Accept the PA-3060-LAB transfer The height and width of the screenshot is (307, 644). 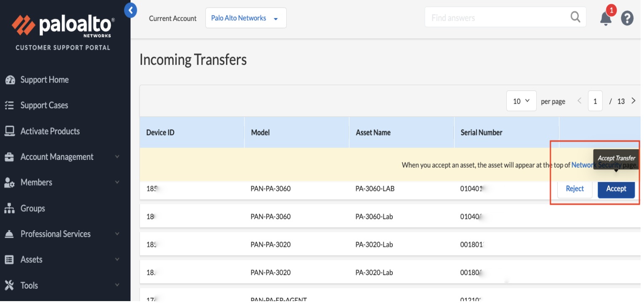(x=616, y=189)
